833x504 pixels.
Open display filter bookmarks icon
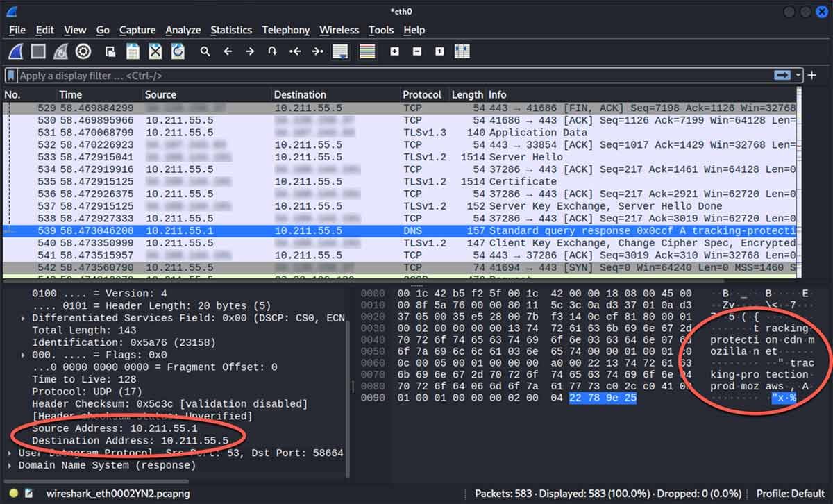[x=10, y=75]
